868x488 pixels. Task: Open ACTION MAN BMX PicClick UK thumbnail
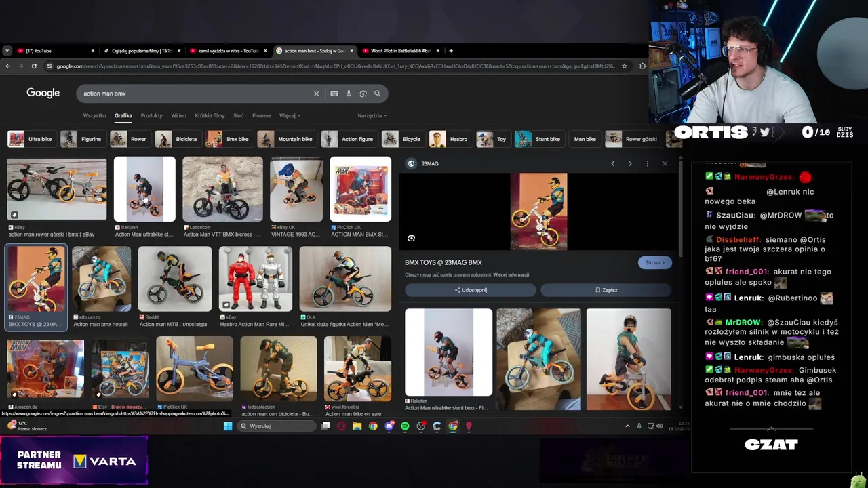(x=360, y=189)
